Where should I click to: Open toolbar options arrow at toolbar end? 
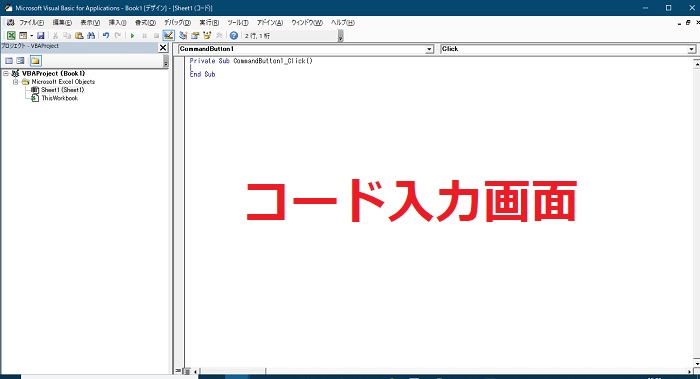coord(341,36)
